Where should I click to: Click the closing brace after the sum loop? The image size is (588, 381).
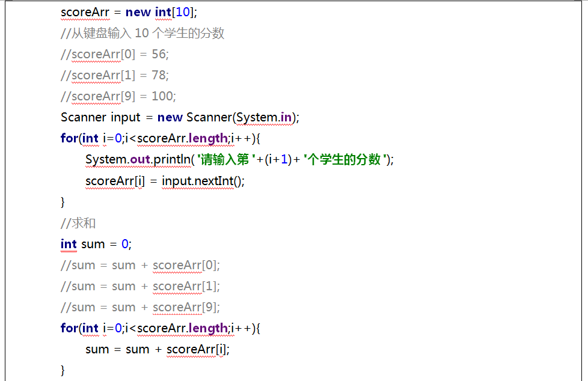click(x=63, y=371)
